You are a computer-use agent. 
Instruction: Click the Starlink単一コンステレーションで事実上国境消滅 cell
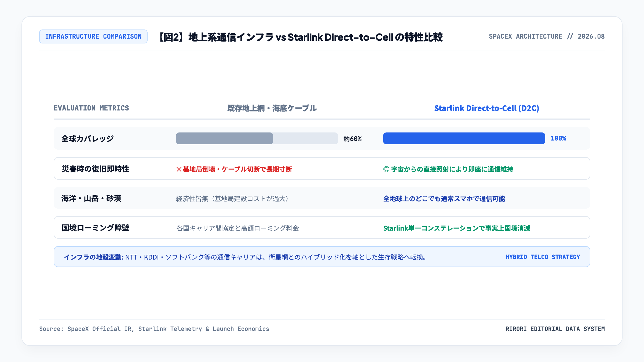(457, 228)
